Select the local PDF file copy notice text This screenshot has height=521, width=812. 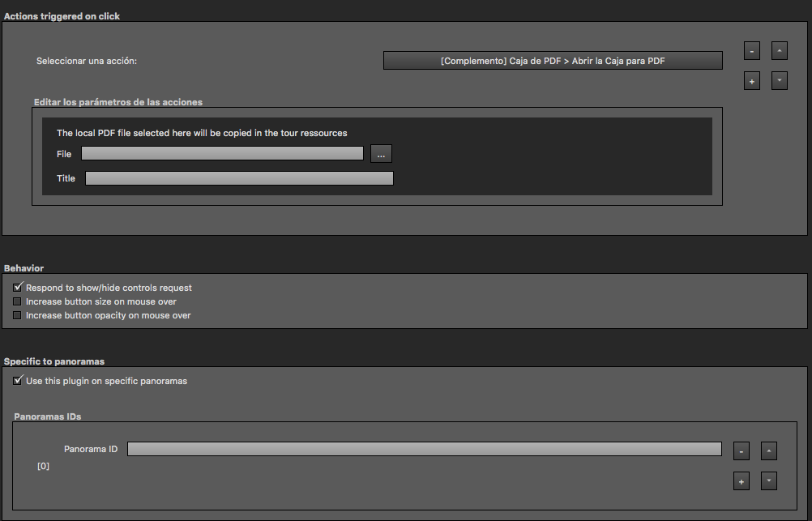click(x=202, y=133)
